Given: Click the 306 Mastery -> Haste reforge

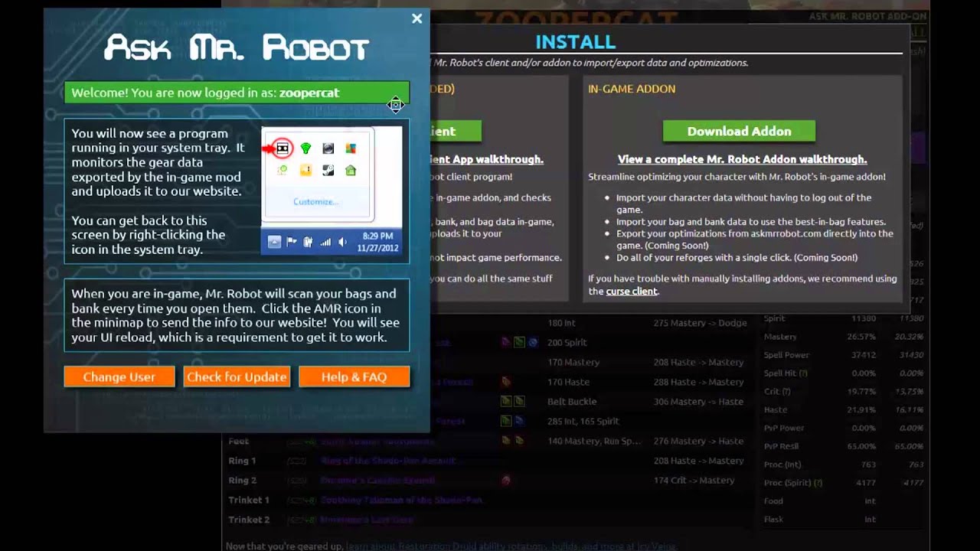Looking at the screenshot, I should pyautogui.click(x=698, y=401).
